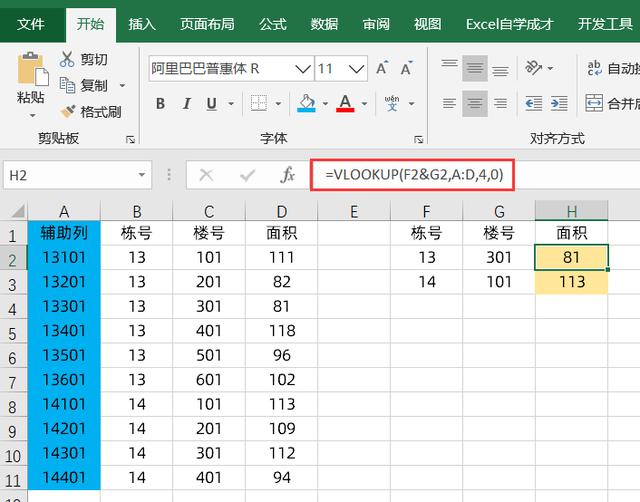Decrease font size with smaller A
Viewport: 640px width, 502px height.
(x=407, y=68)
